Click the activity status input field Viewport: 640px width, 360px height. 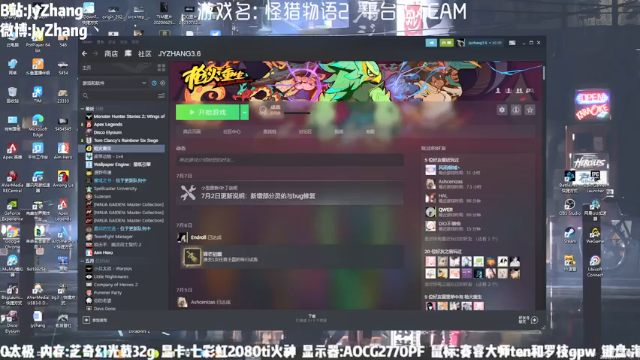coord(290,160)
